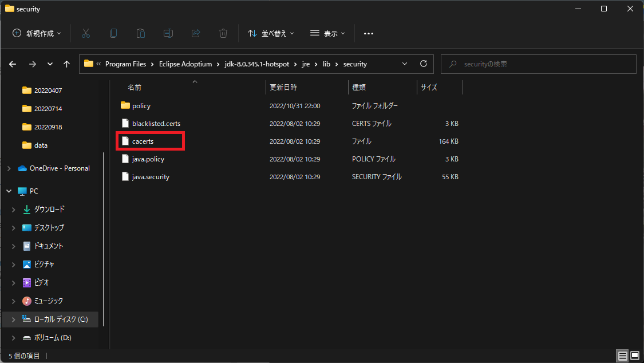Navigate to Program Files via breadcrumb

click(126, 64)
